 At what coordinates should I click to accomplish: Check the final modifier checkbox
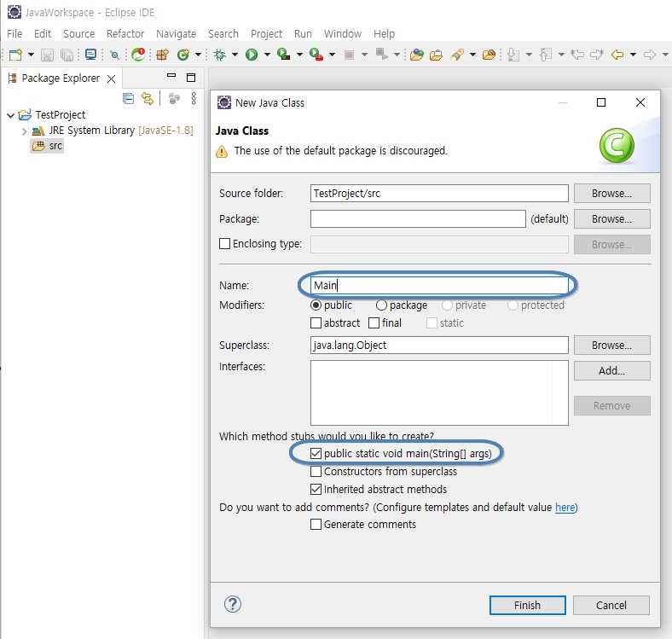point(374,323)
